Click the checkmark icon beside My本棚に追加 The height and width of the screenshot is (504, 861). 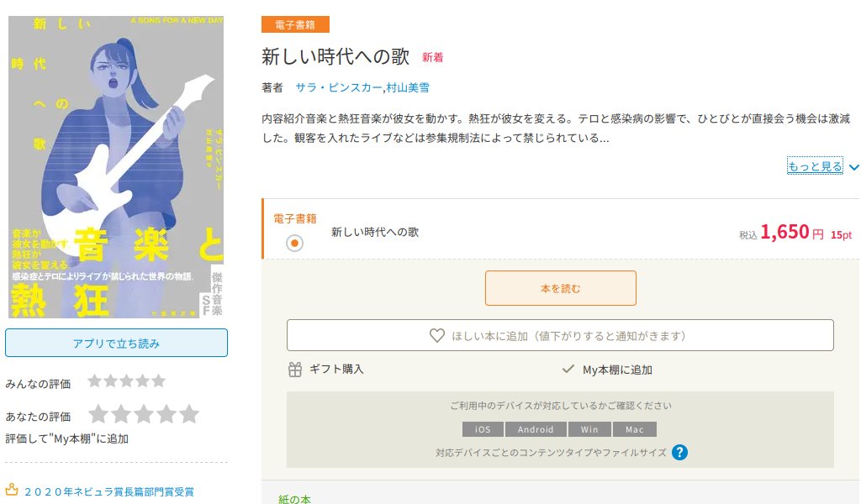pos(568,369)
